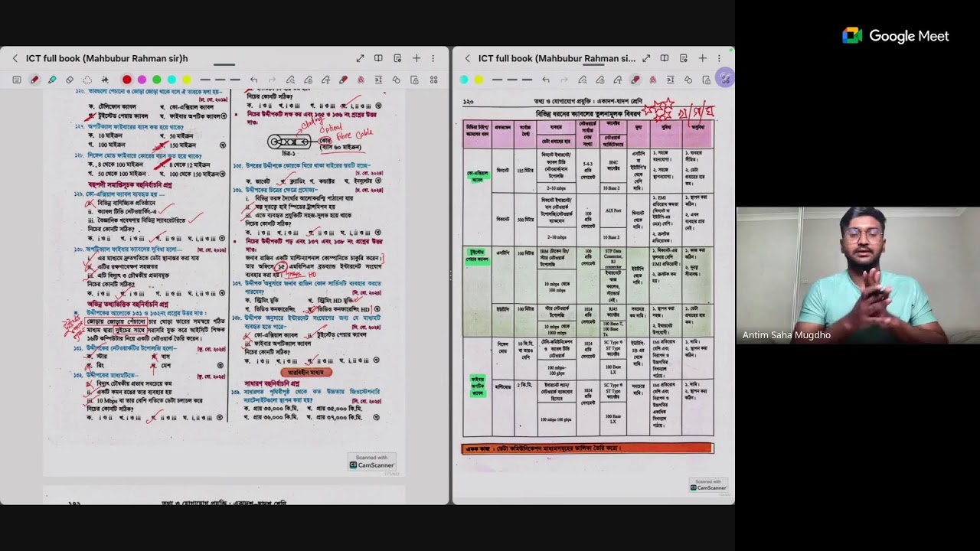Go back from right ICT full book notebook
Image resolution: width=980 pixels, height=551 pixels.
click(x=468, y=58)
